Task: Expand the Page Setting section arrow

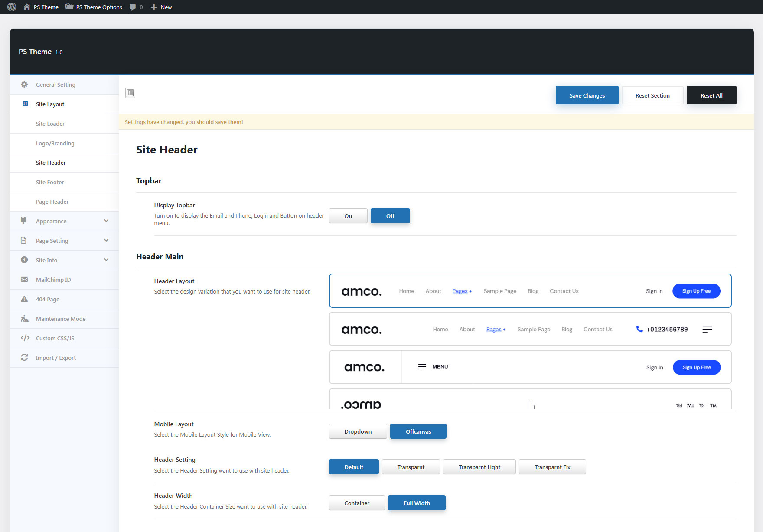Action: pyautogui.click(x=106, y=241)
